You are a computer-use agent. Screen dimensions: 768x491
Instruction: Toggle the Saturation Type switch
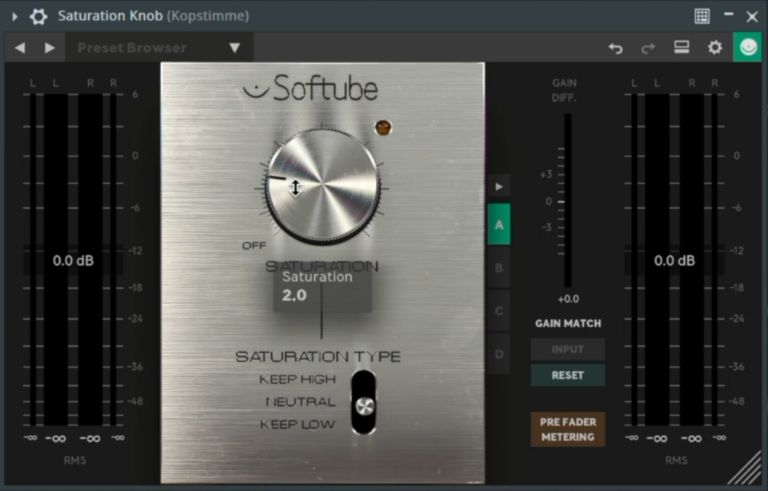[364, 402]
